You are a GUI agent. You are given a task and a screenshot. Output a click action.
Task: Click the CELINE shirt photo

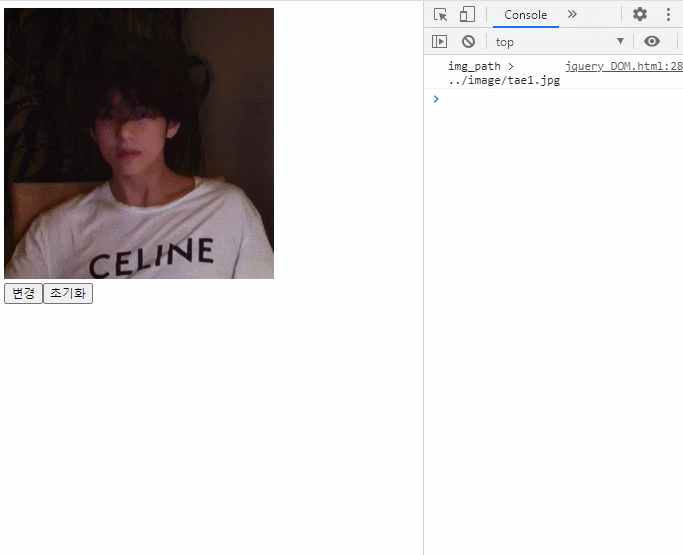pyautogui.click(x=139, y=143)
